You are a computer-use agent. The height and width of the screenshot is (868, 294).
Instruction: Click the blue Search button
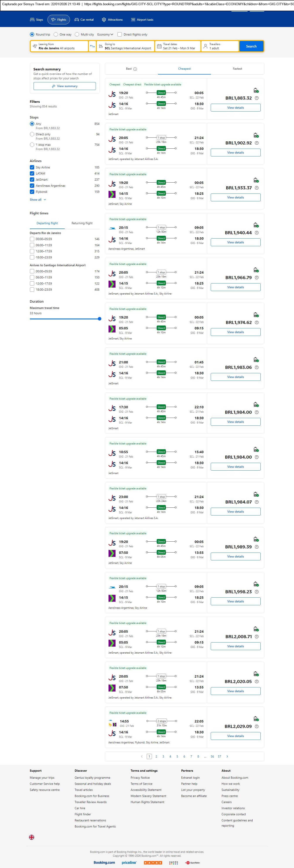[x=251, y=46]
